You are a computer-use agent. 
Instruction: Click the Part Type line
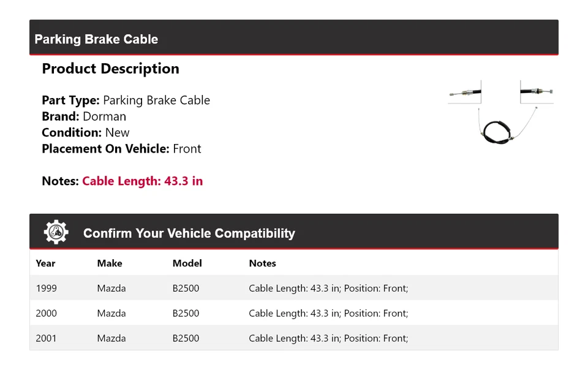click(126, 100)
